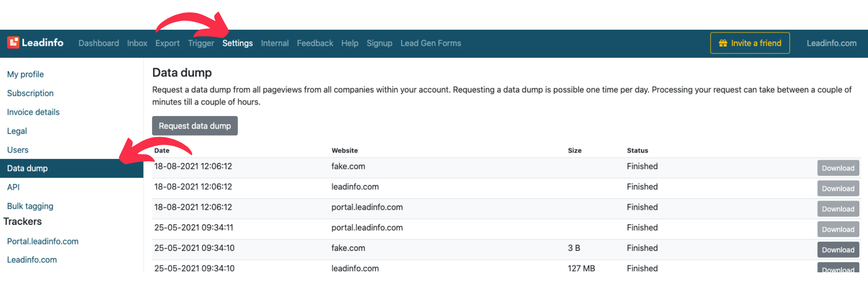
Task: Open the Help menu item
Action: [349, 43]
